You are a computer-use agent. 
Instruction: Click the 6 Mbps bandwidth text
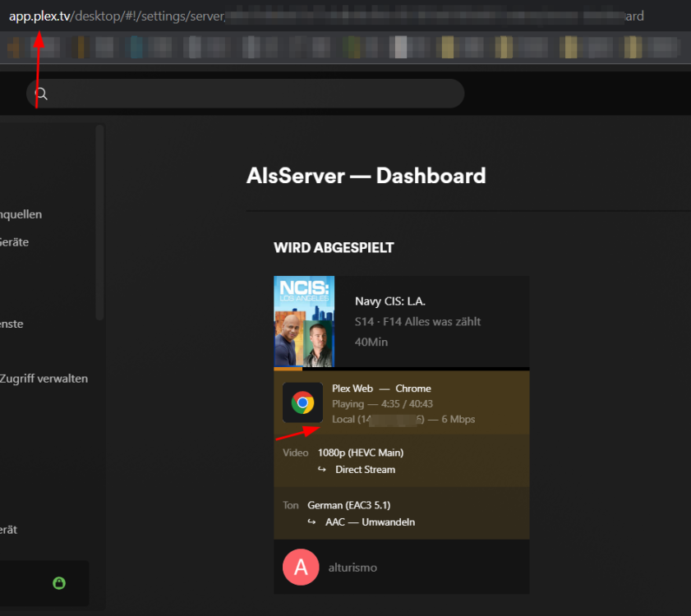tap(458, 420)
